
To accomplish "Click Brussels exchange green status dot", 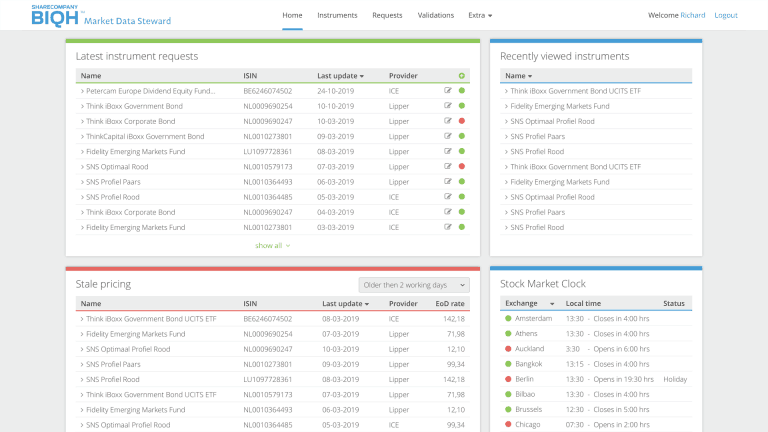I will [x=508, y=409].
